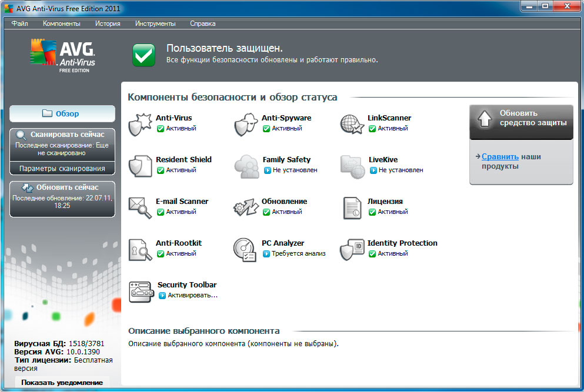Viewport: 584px width, 392px height.
Task: Open the LiveKive component icon
Action: pyautogui.click(x=352, y=166)
